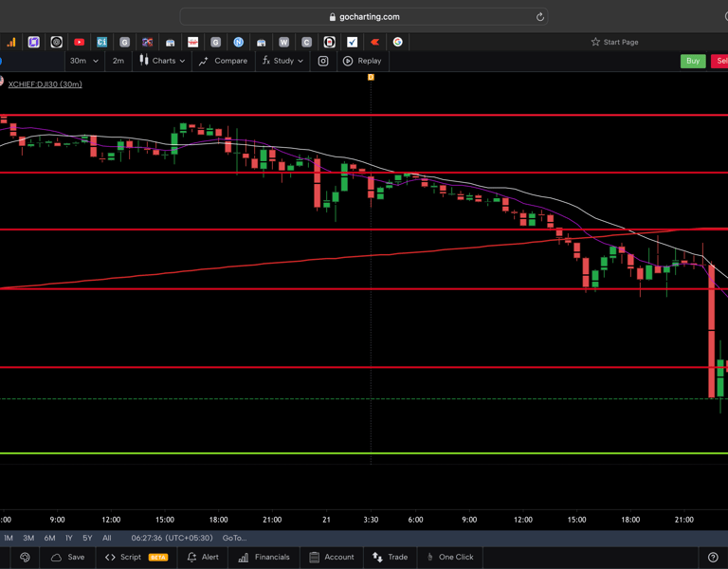Open the blue N bookmark icon

pyautogui.click(x=239, y=43)
